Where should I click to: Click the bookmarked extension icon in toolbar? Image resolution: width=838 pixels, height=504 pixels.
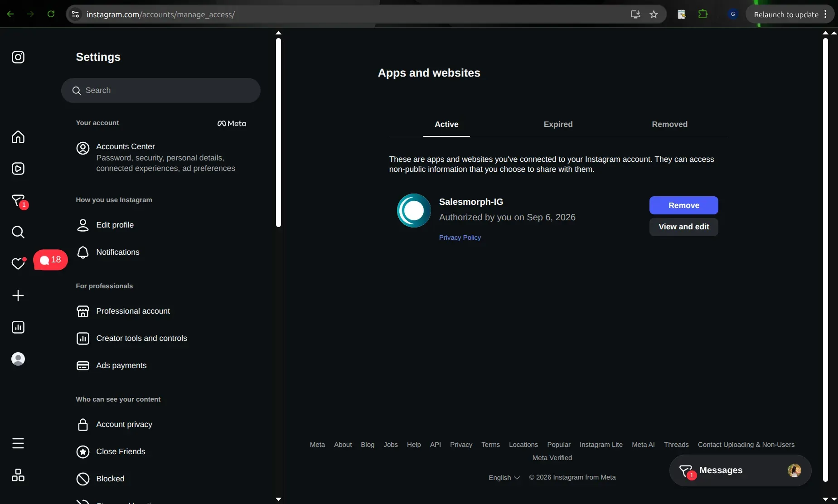(x=682, y=14)
